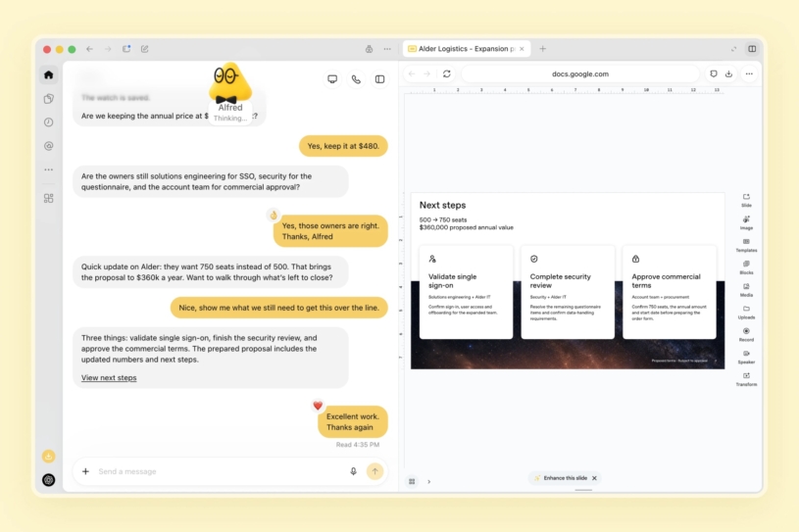
Task: Dismiss the Enhance this slide chip
Action: click(594, 478)
